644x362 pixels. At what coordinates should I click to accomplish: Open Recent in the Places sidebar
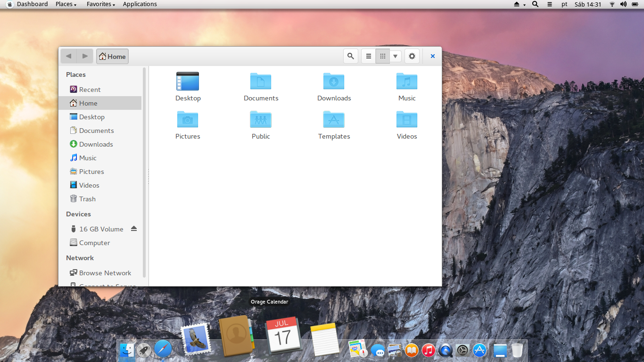100,90
